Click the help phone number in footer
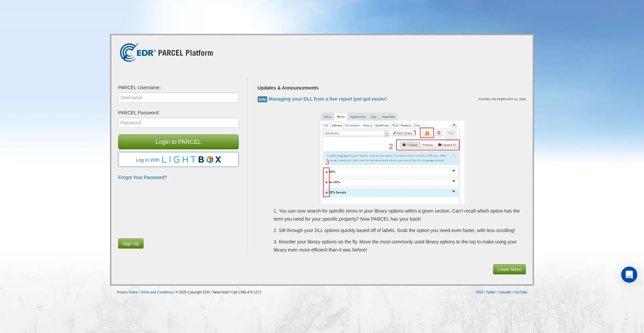This screenshot has width=644, height=333. 249,292
